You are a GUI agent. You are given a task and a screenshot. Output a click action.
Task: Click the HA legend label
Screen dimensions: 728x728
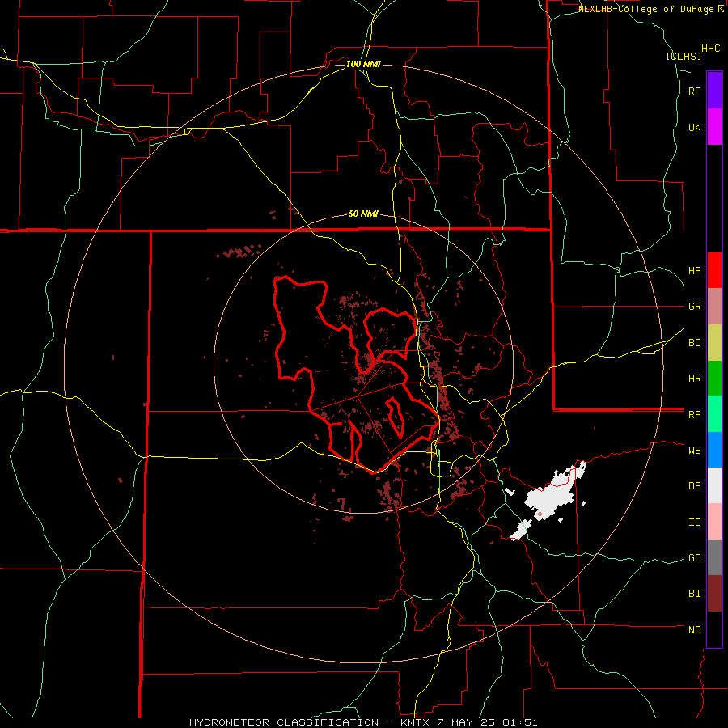coord(694,270)
